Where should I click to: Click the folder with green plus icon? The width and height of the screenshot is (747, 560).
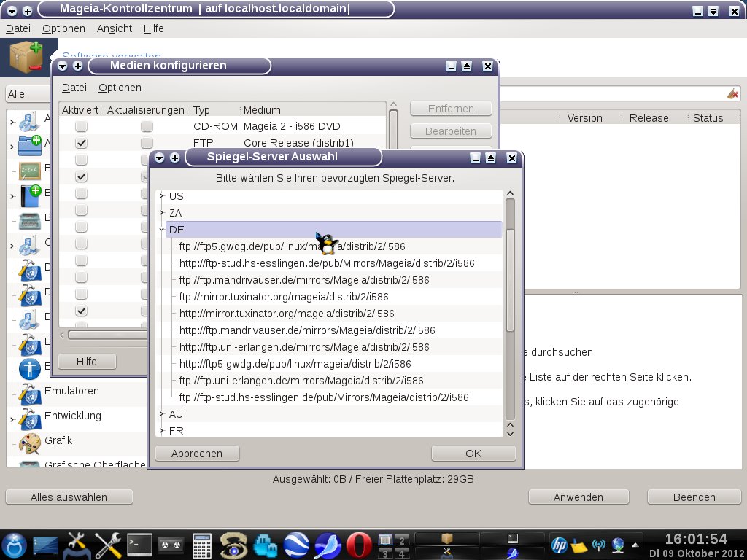[x=29, y=145]
